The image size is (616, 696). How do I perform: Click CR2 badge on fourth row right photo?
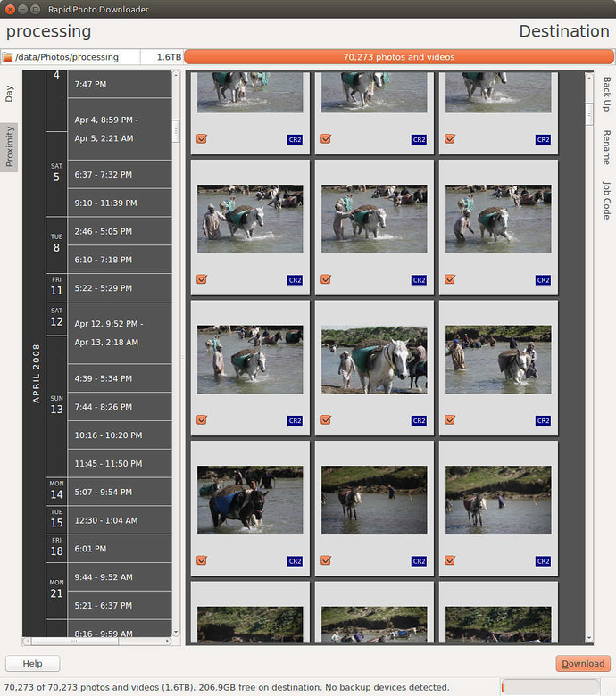pyautogui.click(x=543, y=561)
